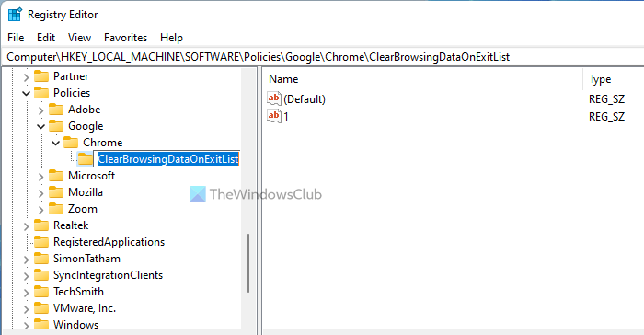Expand the Microsoft key
The width and height of the screenshot is (644, 335).
point(40,177)
